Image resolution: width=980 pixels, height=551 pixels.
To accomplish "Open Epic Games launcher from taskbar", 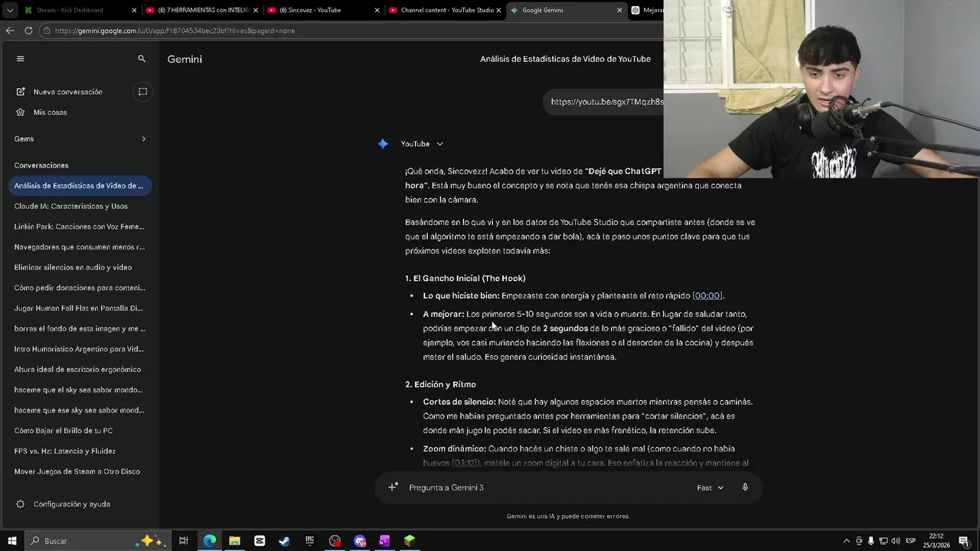I will tap(309, 541).
